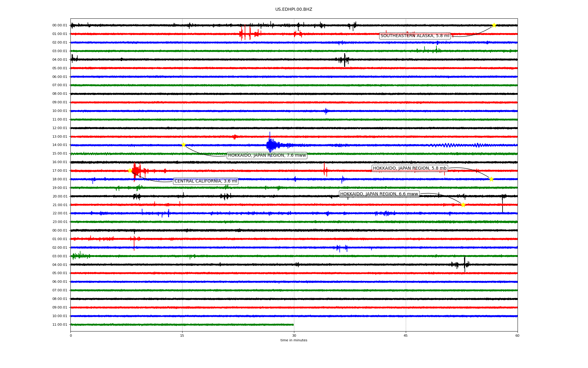This screenshot has width=588, height=368.
Task: Click the Central California earthquake star marker
Action: point(130,171)
